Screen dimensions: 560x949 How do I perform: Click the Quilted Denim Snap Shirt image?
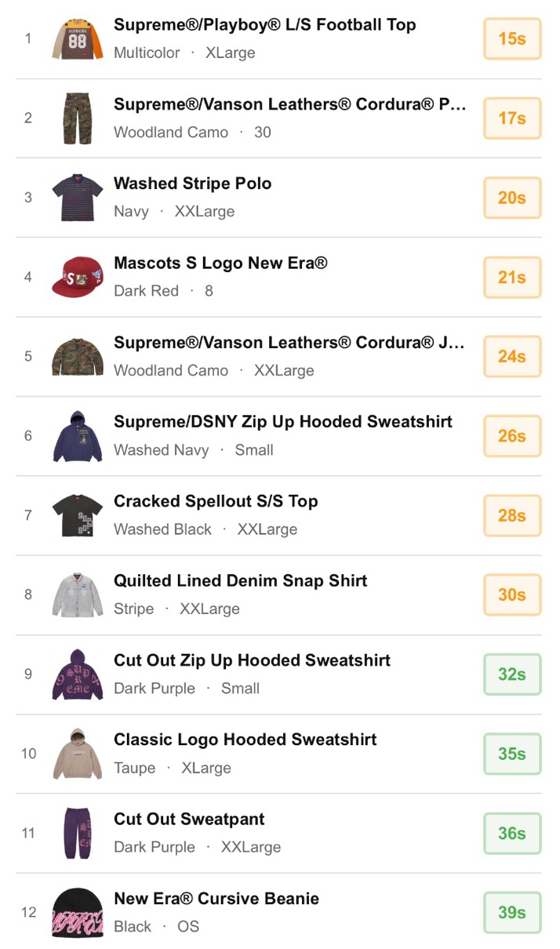tap(78, 594)
